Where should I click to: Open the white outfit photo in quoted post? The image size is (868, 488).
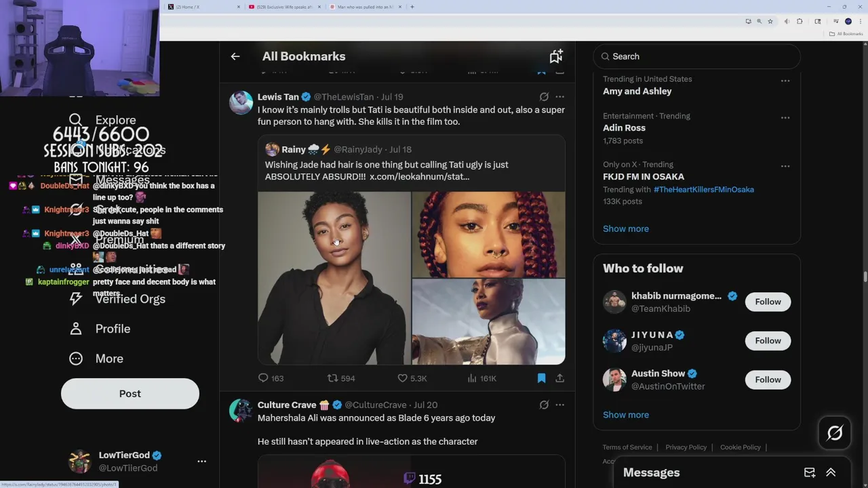tap(488, 322)
